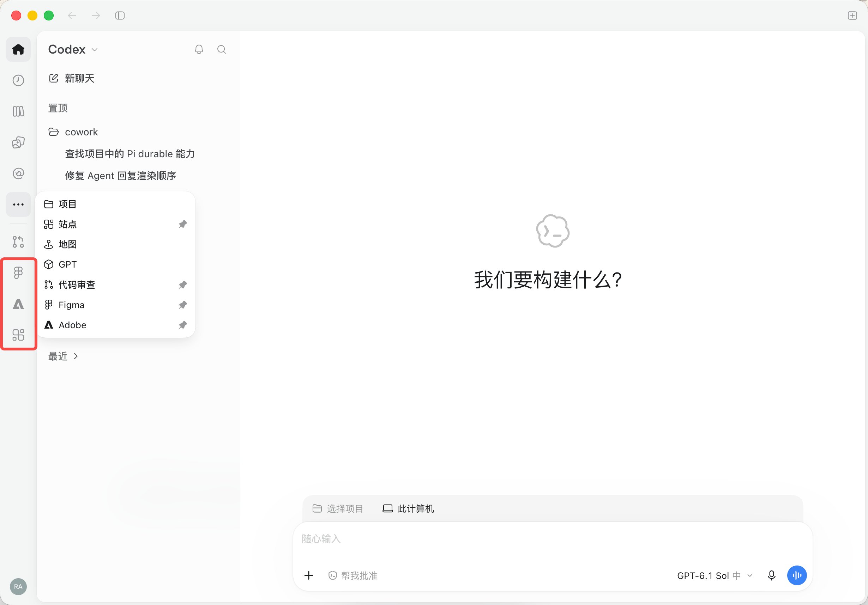Unpin 代码审查 using its pin icon
Screen dimensions: 868x605
pyautogui.click(x=183, y=285)
